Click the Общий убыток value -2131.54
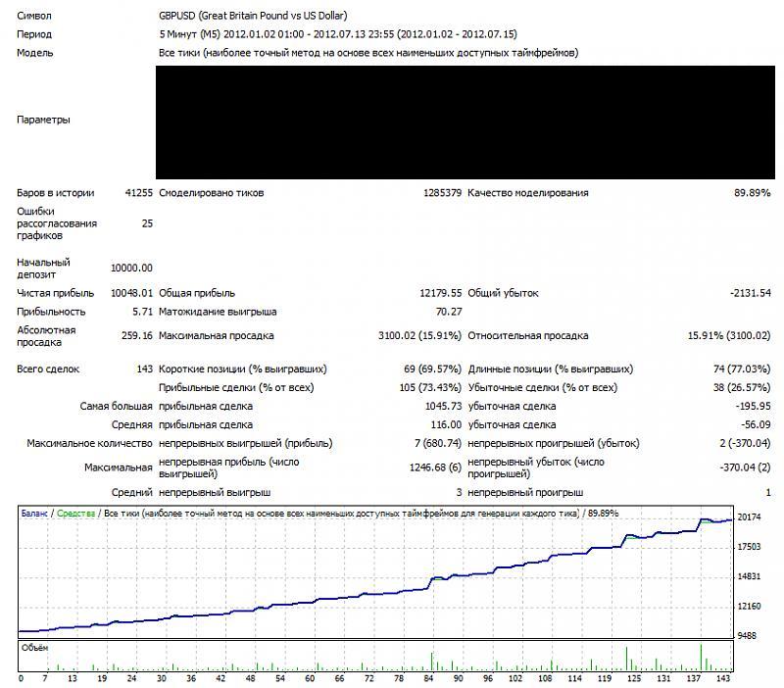784x688 pixels. 750,293
